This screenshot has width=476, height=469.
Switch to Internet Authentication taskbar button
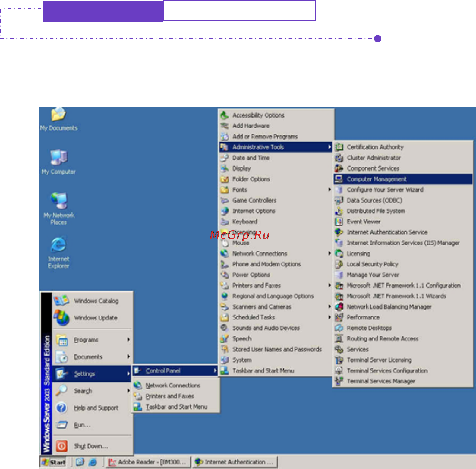pos(235,462)
